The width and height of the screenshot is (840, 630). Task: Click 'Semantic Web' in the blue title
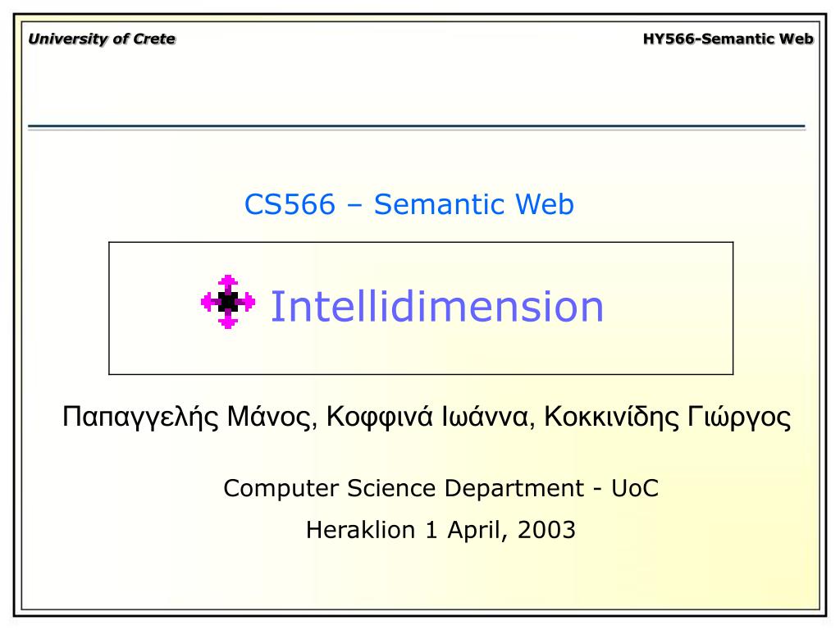click(x=474, y=204)
